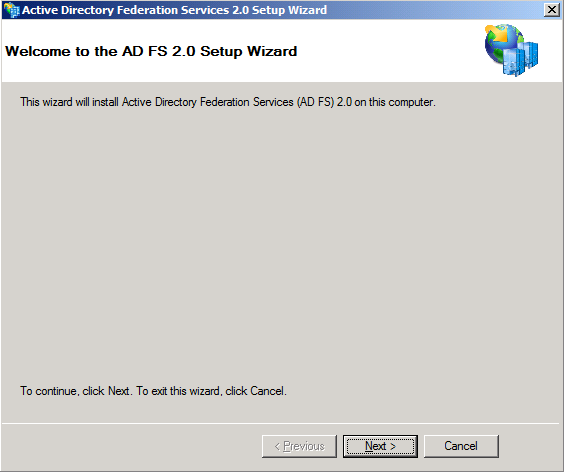Click the globe and servers wizard graphic
Image resolution: width=564 pixels, height=472 pixels.
(511, 50)
